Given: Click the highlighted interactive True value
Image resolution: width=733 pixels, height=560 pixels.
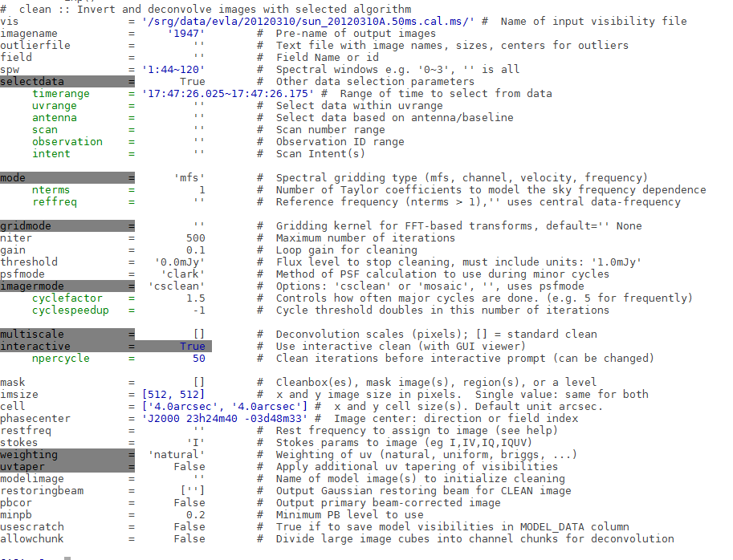Looking at the screenshot, I should (x=193, y=346).
